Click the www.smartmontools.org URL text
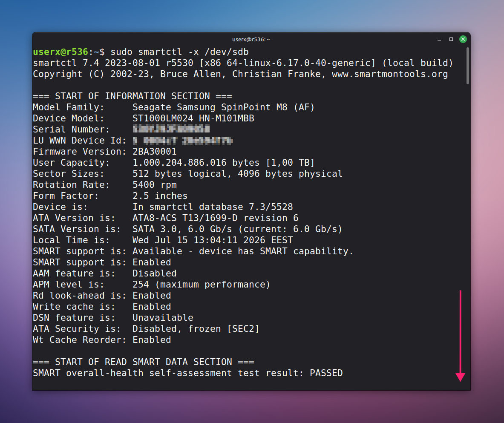Image resolution: width=504 pixels, height=423 pixels. (389, 74)
